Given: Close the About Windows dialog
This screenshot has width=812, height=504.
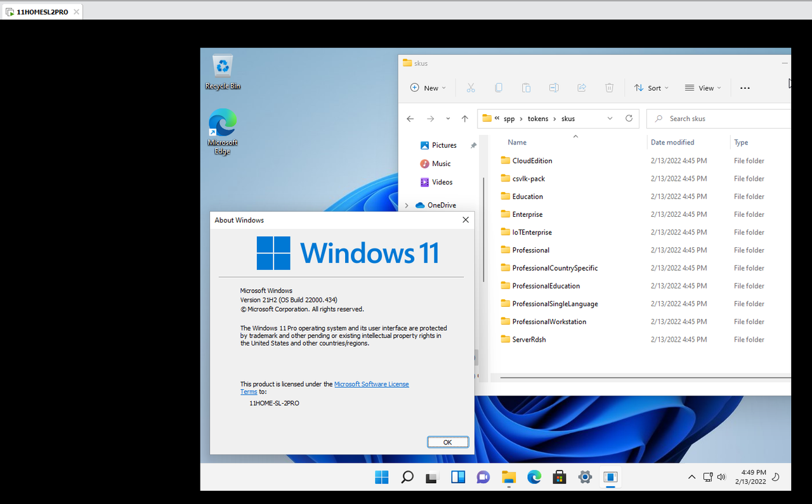Looking at the screenshot, I should click(466, 220).
